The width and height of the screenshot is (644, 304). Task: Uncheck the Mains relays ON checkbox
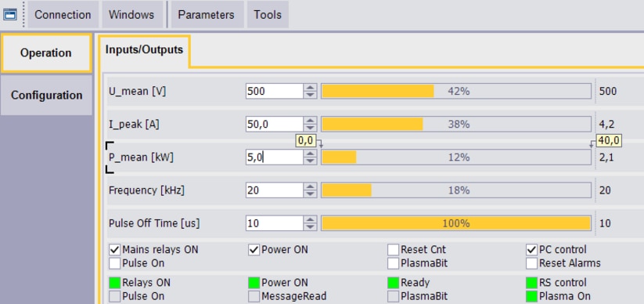click(x=114, y=250)
